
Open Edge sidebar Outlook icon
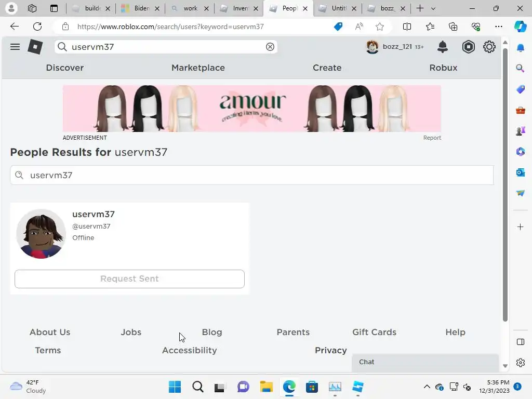coord(521,172)
